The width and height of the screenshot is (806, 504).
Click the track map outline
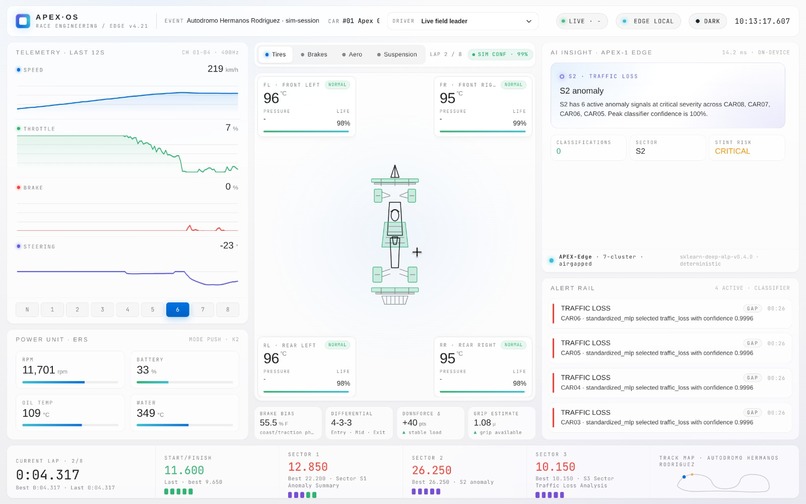(x=723, y=482)
